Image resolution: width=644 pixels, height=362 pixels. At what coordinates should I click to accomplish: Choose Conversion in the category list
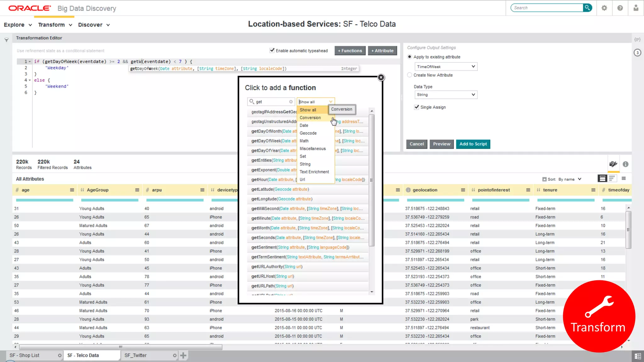coord(310,118)
